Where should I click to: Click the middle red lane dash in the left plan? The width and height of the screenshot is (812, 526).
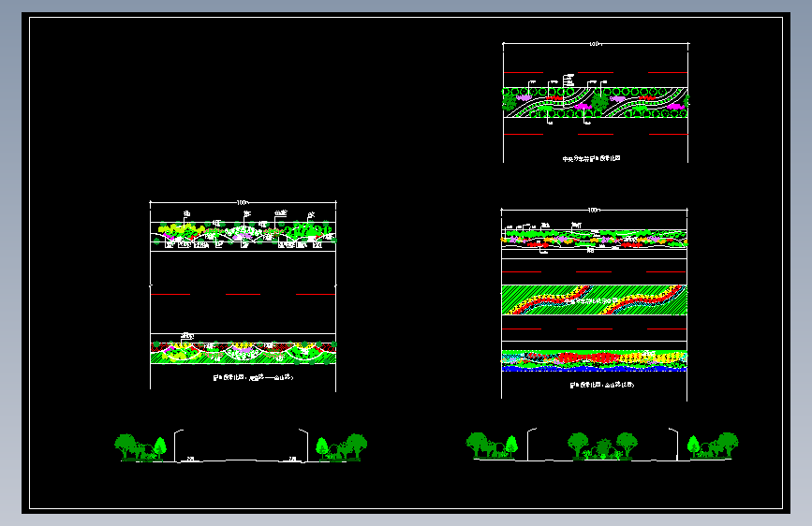(x=243, y=294)
